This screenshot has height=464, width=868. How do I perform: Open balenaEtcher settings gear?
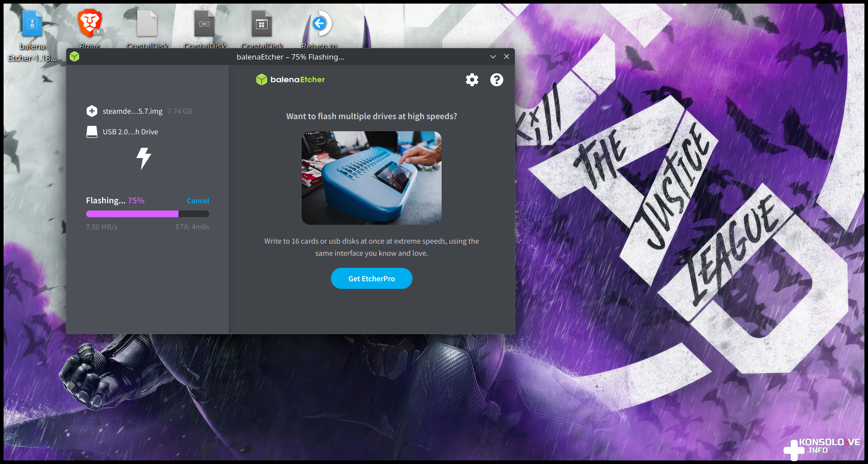[472, 80]
